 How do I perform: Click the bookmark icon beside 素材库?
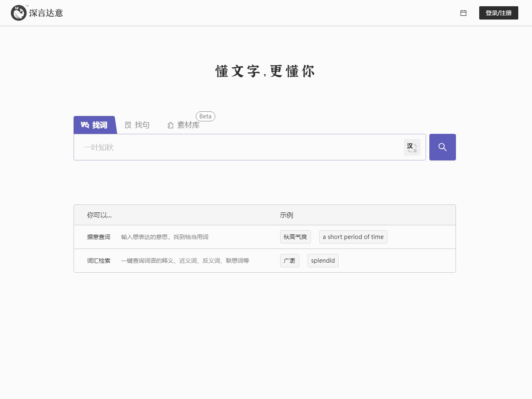[x=170, y=125]
